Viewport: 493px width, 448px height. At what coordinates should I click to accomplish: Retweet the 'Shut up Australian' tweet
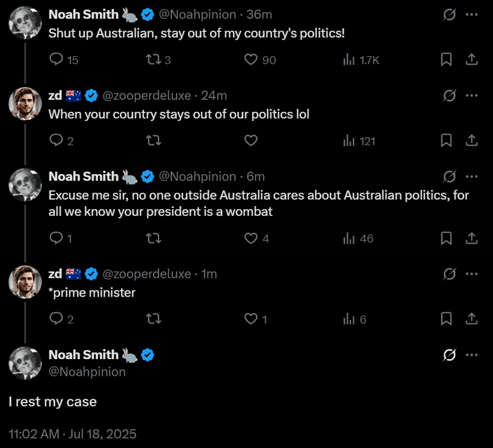pos(153,60)
